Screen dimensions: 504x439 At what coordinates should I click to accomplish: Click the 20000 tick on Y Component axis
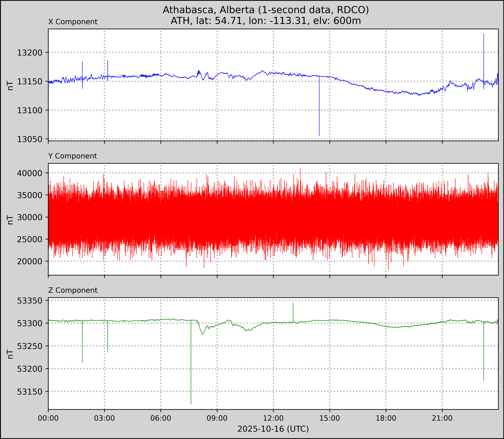tap(29, 261)
